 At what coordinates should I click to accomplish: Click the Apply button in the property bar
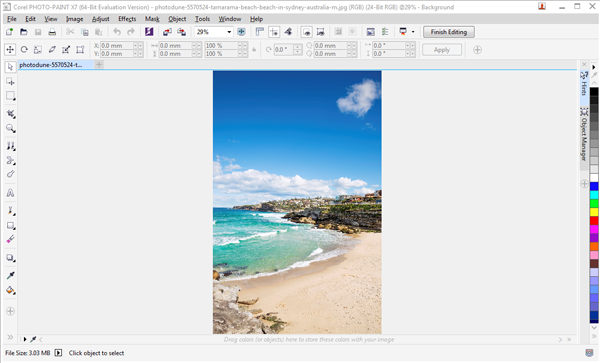442,50
